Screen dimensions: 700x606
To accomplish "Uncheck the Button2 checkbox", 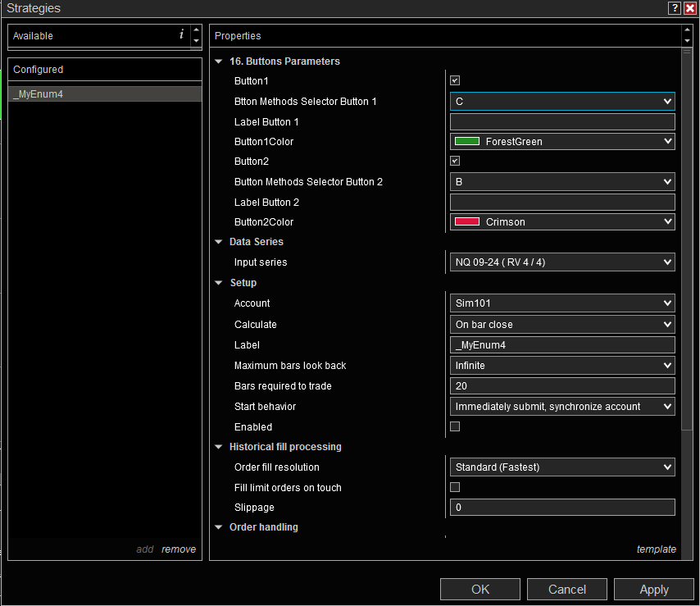I will pos(455,162).
